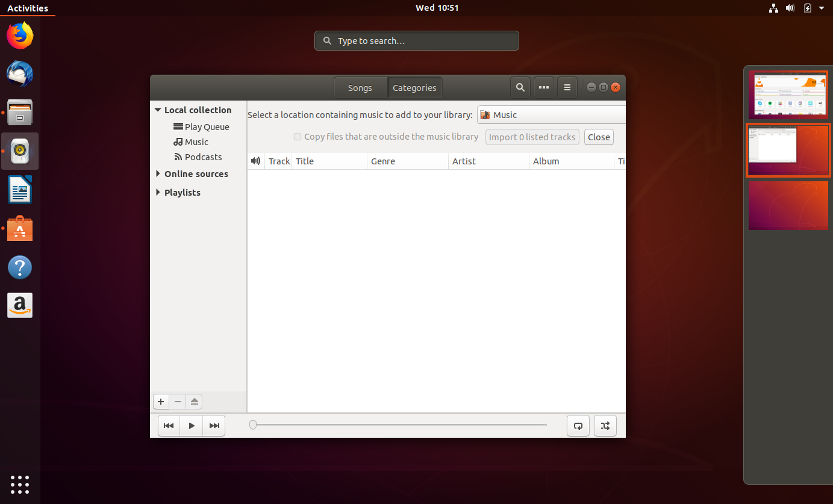Click Import 0 listed tracks

point(532,137)
